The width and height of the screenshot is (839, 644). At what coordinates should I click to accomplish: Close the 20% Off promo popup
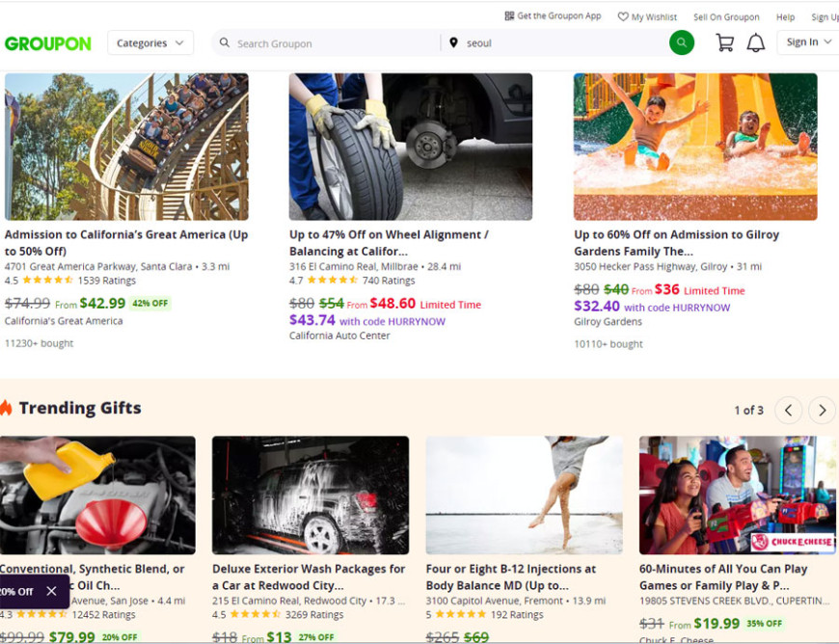pos(51,591)
